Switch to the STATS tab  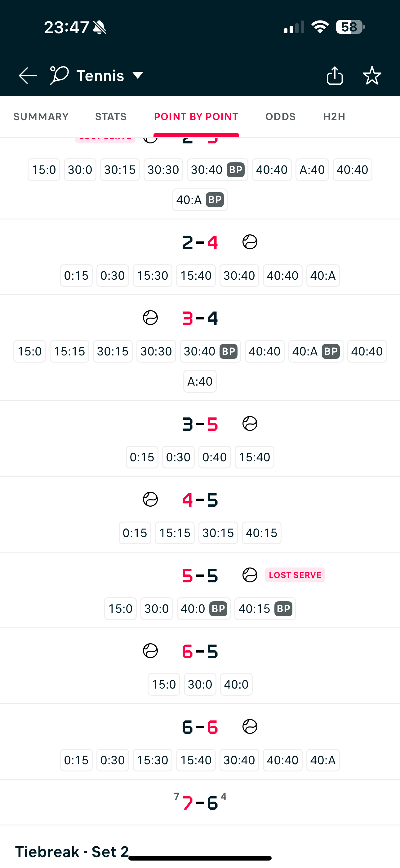[x=111, y=117]
